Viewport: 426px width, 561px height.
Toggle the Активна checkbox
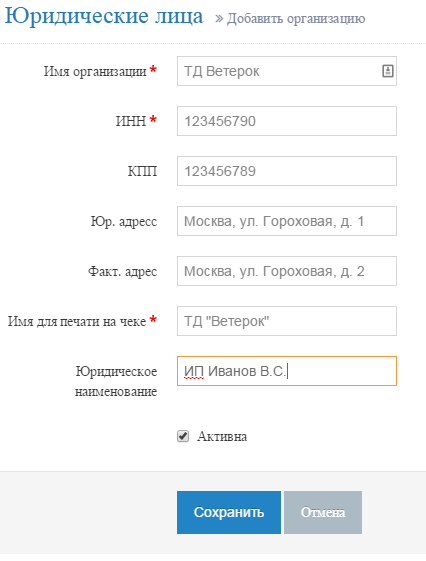click(x=183, y=436)
